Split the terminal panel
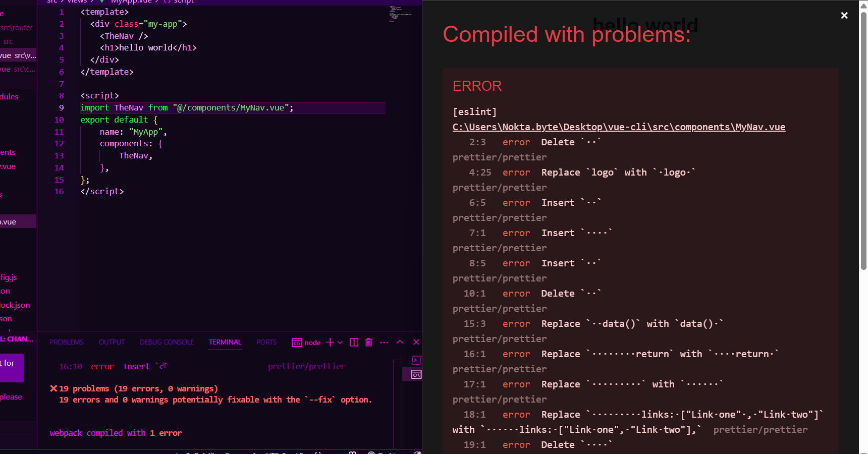Viewport: 868px width, 454px height. pyautogui.click(x=354, y=343)
